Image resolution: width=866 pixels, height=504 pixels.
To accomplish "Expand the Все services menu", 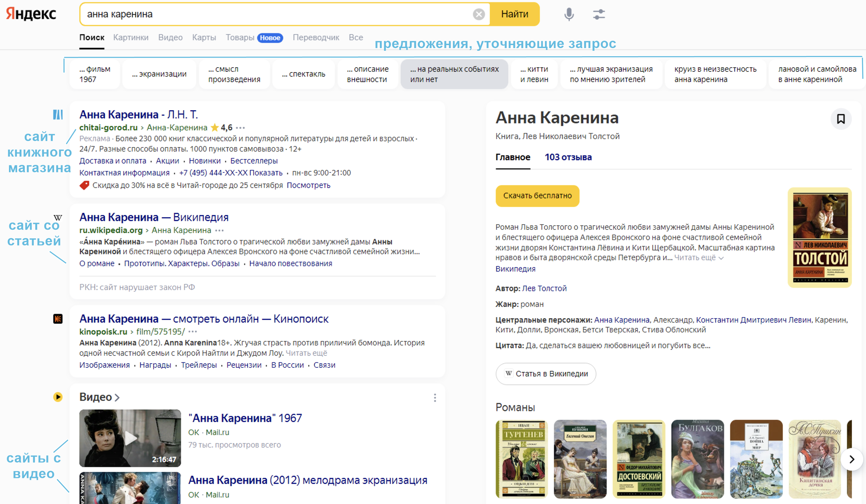I will click(x=356, y=37).
